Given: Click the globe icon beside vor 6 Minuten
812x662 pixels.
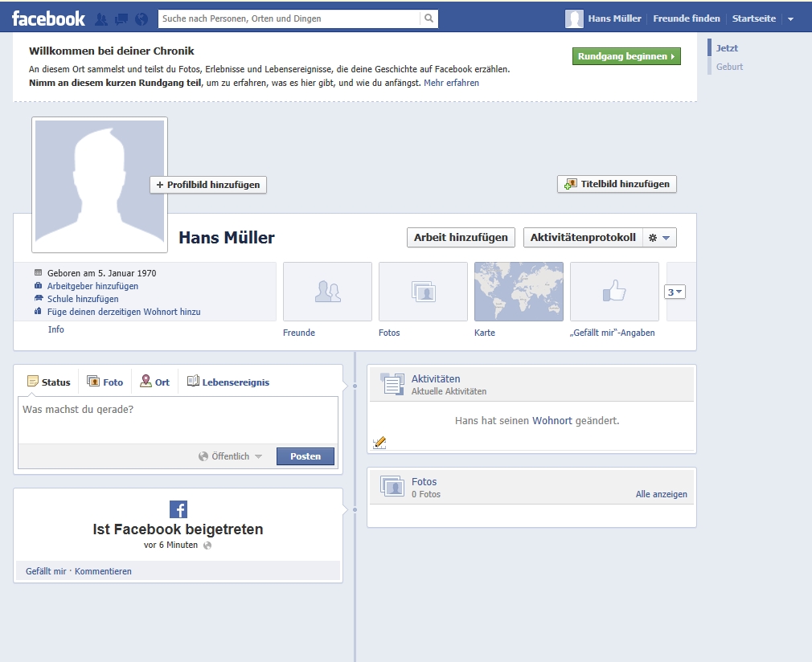Looking at the screenshot, I should (x=207, y=545).
